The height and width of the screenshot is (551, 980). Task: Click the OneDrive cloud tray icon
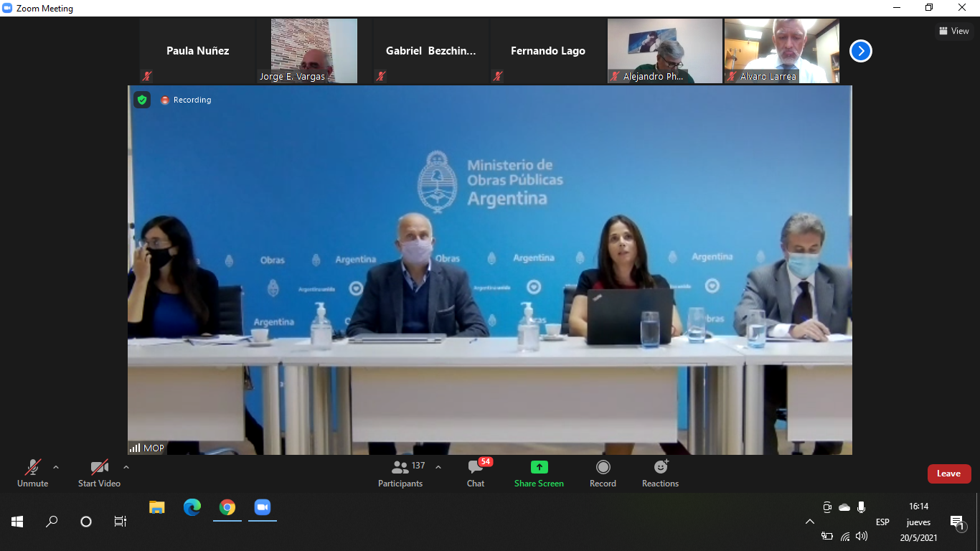click(x=844, y=507)
